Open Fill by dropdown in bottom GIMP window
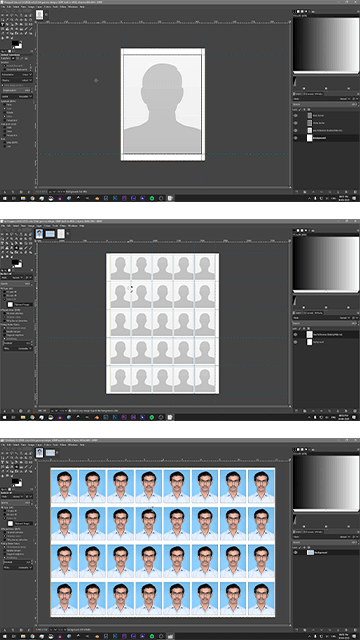Screen dimensions: 360x640 [x=18, y=567]
